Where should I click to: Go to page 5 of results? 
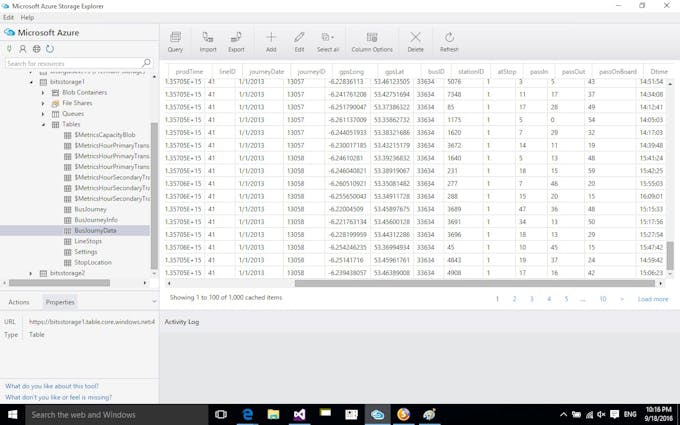(566, 299)
